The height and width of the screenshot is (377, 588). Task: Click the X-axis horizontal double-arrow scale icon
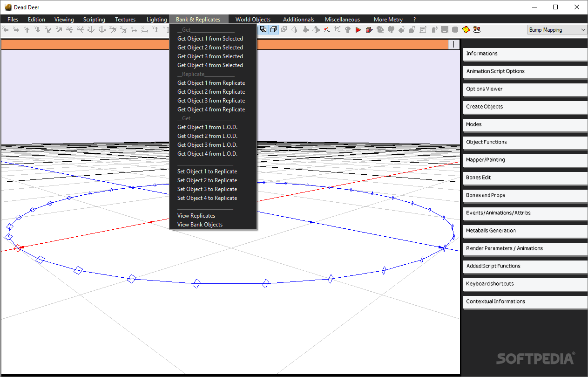point(134,30)
